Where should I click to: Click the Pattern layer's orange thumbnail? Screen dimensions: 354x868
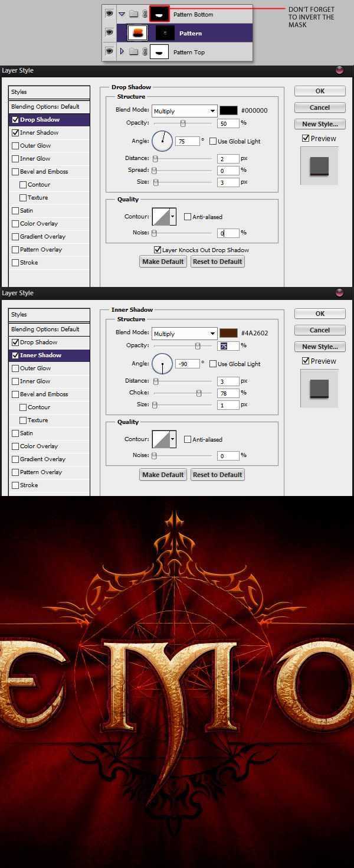(137, 33)
